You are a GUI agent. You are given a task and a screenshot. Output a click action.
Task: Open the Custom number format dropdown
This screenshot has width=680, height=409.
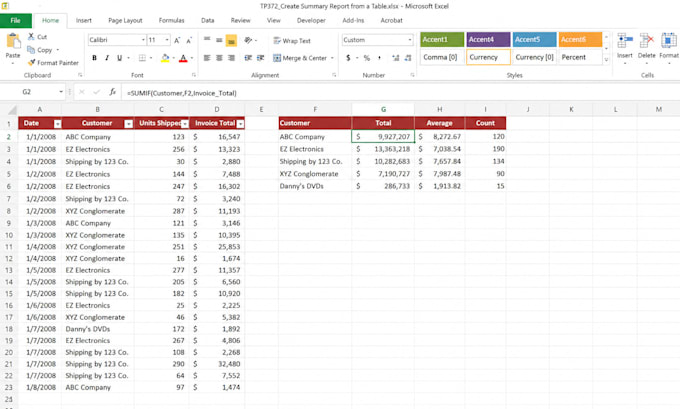(x=409, y=40)
